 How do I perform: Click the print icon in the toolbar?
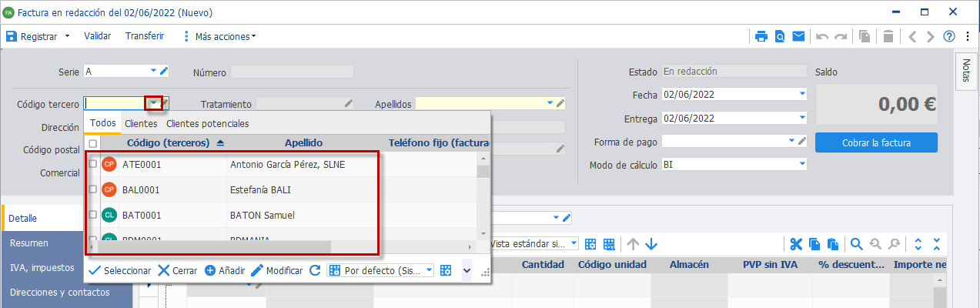[x=761, y=36]
